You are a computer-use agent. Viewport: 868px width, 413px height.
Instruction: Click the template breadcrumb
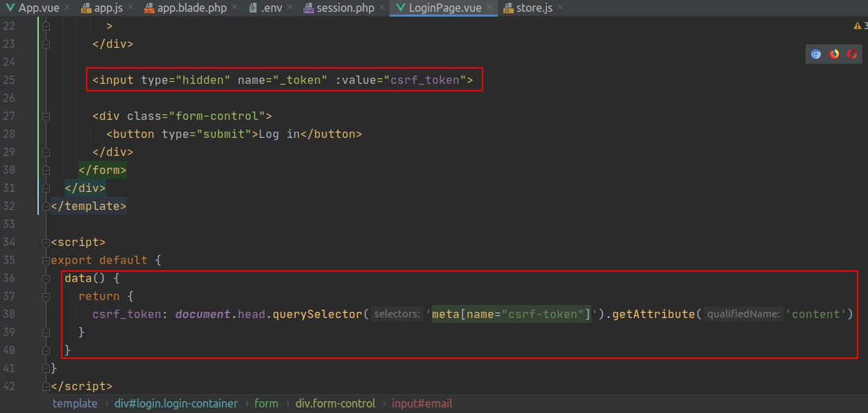click(75, 403)
